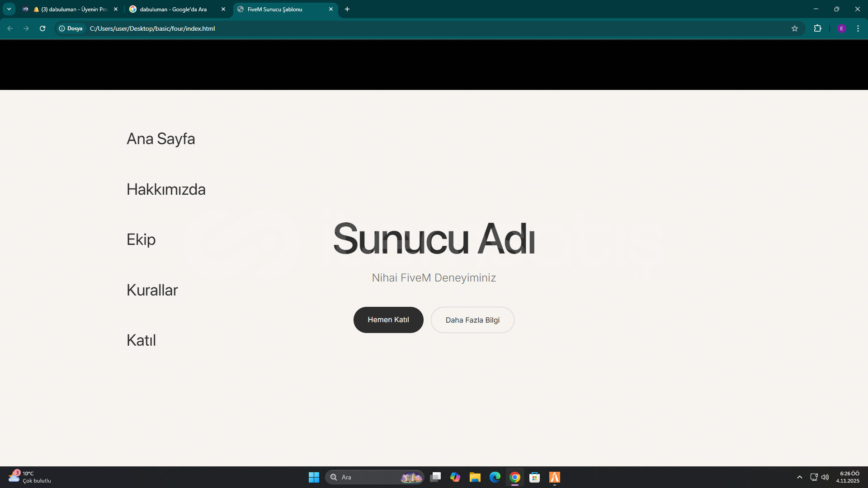Open Microsoft Store taskbar icon
This screenshot has width=868, height=488.
[x=534, y=477]
